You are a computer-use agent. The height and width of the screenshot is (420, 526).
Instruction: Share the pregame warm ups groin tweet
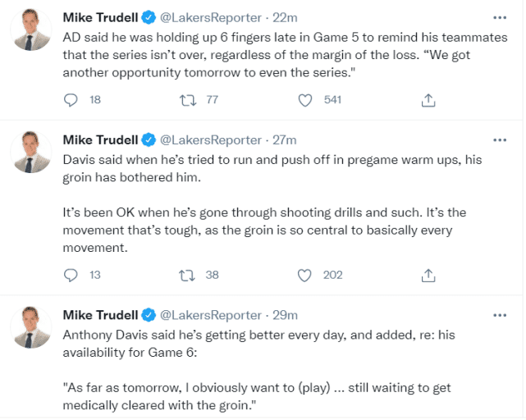(428, 275)
